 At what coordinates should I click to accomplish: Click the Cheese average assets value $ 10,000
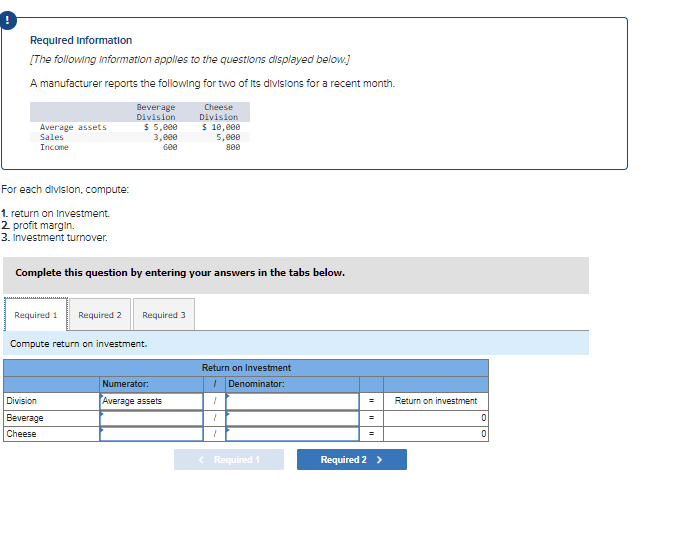click(221, 127)
